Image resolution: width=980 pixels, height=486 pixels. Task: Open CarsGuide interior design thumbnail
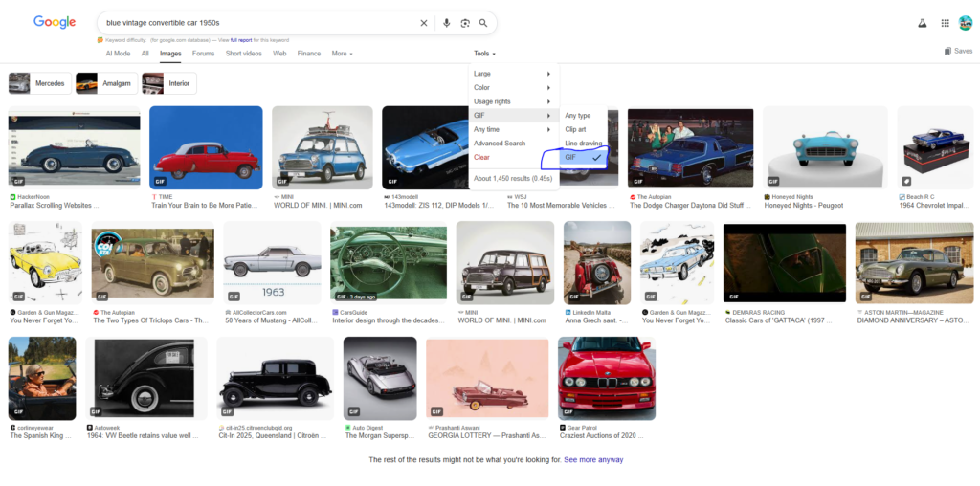(389, 264)
